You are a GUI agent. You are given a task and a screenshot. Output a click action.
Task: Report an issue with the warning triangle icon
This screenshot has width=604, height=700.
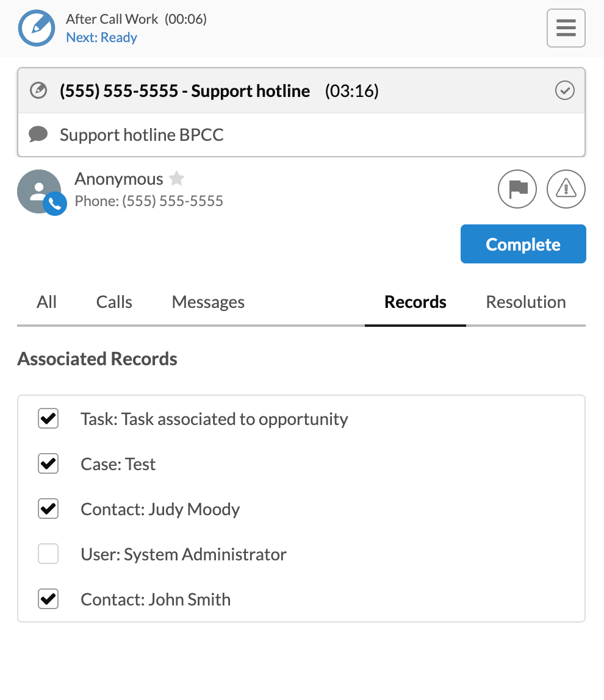pyautogui.click(x=566, y=189)
